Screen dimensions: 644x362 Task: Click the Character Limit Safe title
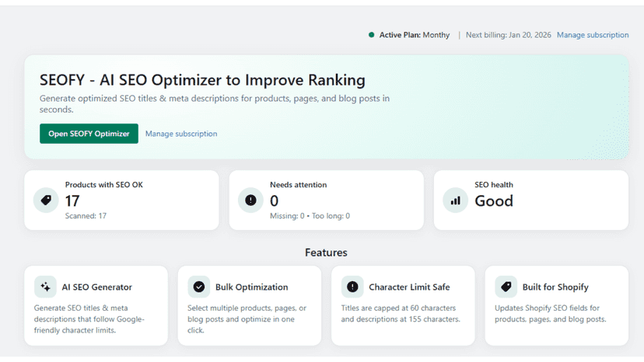pos(409,287)
